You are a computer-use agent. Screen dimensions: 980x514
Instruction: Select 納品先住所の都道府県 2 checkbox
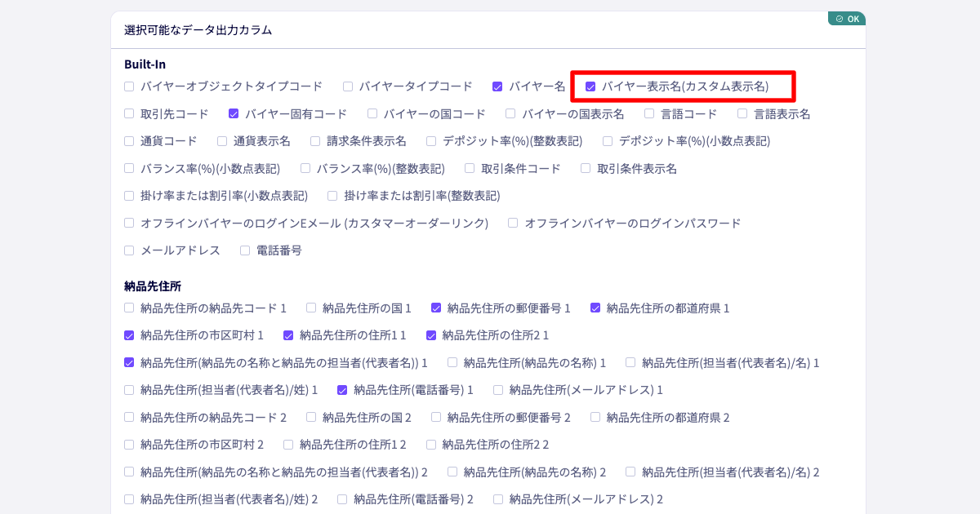(595, 417)
